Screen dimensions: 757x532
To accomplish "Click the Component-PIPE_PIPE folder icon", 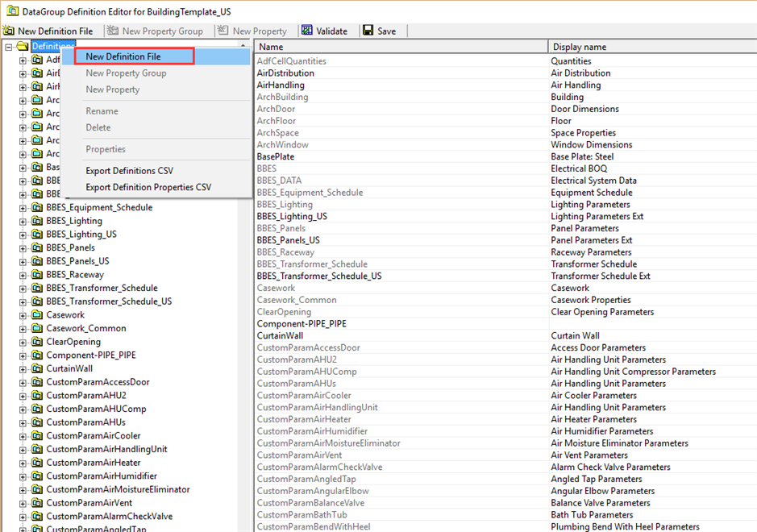I will pyautogui.click(x=37, y=355).
